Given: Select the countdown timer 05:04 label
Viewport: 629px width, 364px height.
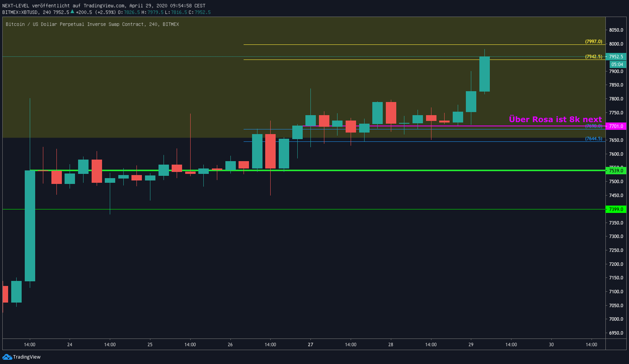Looking at the screenshot, I should 617,64.
